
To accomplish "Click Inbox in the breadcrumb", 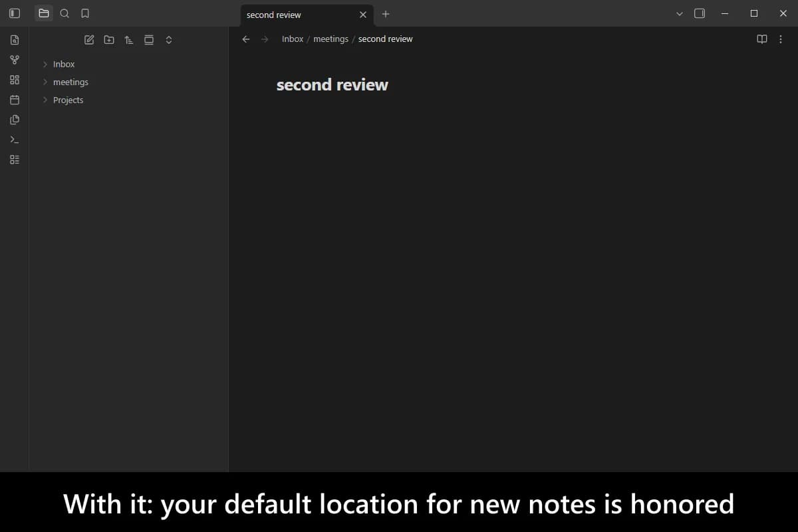I will click(x=293, y=39).
